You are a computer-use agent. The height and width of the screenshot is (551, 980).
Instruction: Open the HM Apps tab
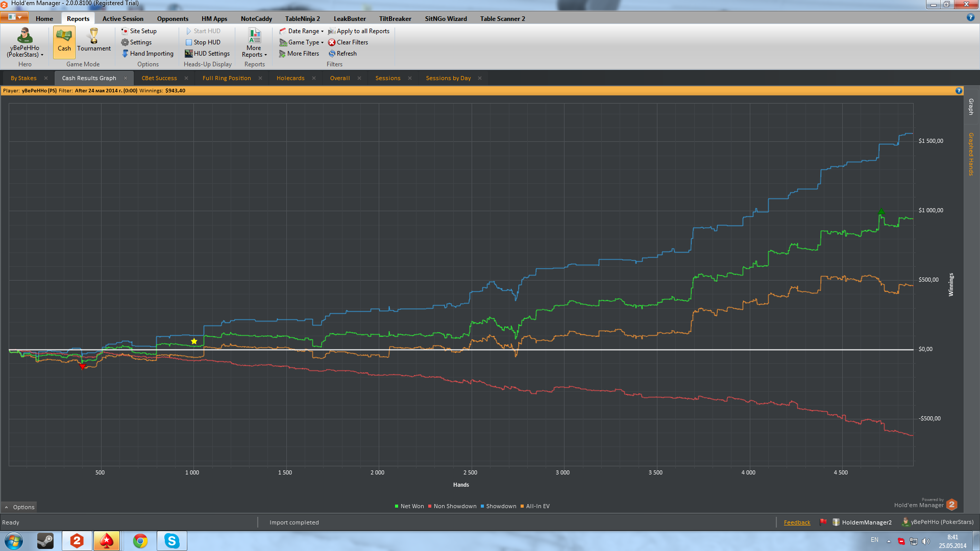click(214, 19)
